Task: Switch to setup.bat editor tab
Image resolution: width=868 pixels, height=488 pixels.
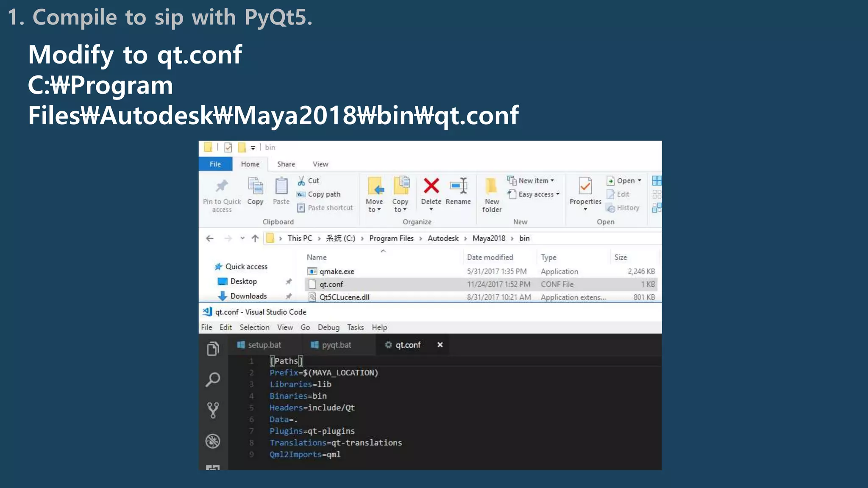Action: (265, 345)
